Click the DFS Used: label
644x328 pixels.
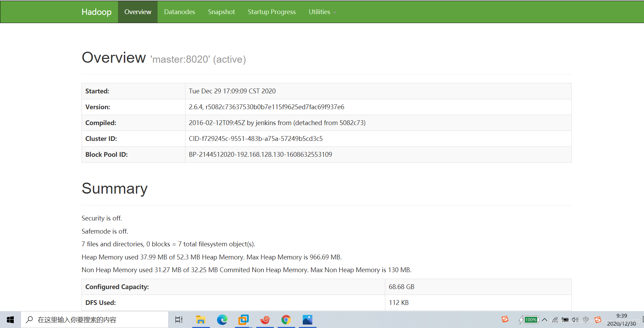point(100,303)
